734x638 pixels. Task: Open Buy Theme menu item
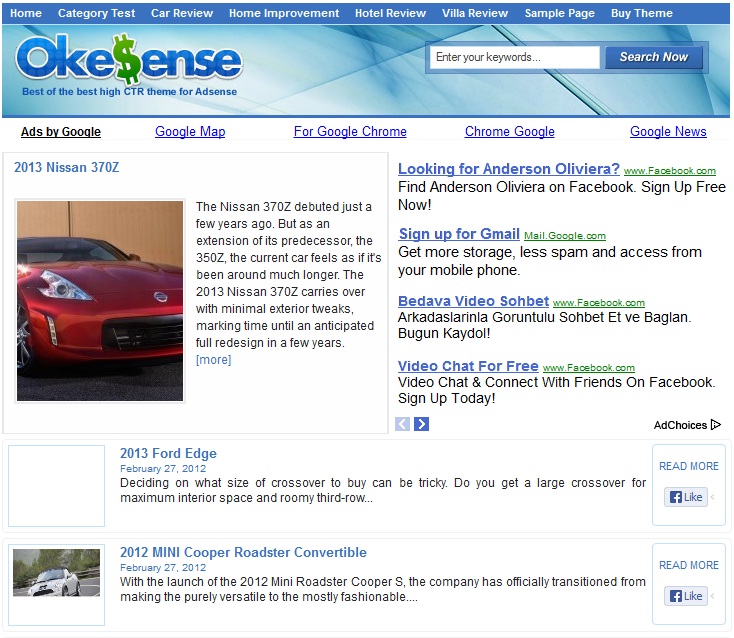coord(642,13)
